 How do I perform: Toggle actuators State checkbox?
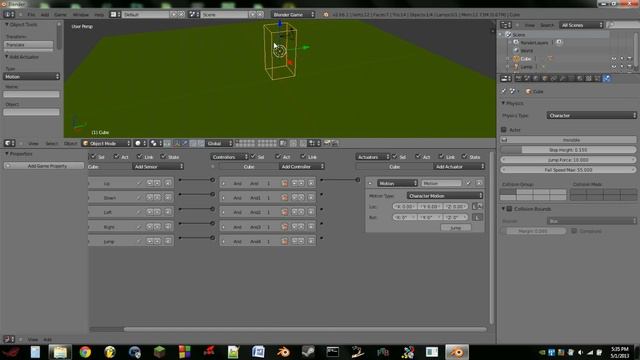click(464, 156)
